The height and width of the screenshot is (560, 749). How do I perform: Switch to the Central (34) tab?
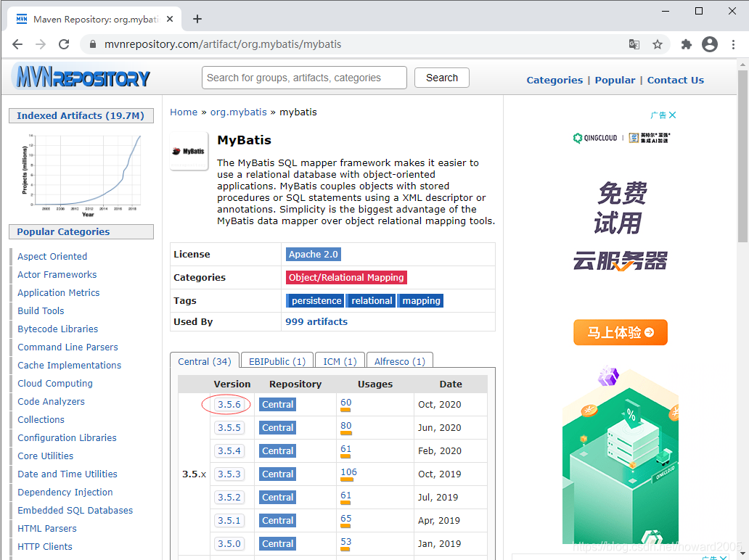point(205,361)
